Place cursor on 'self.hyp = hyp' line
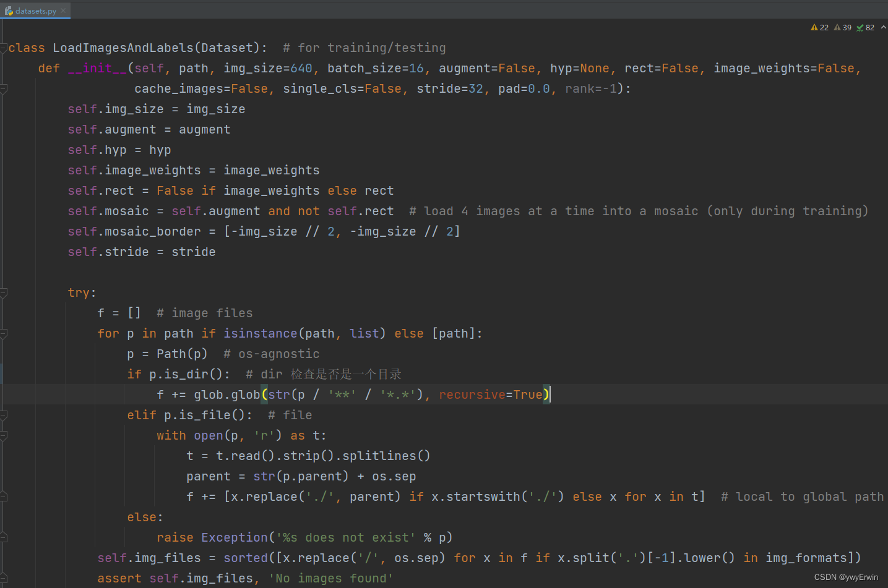 119,150
